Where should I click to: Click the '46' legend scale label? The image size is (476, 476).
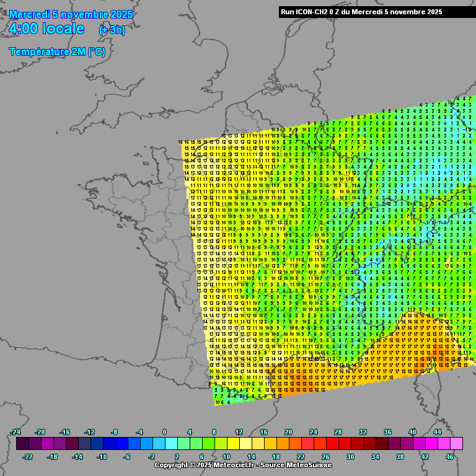click(450, 457)
